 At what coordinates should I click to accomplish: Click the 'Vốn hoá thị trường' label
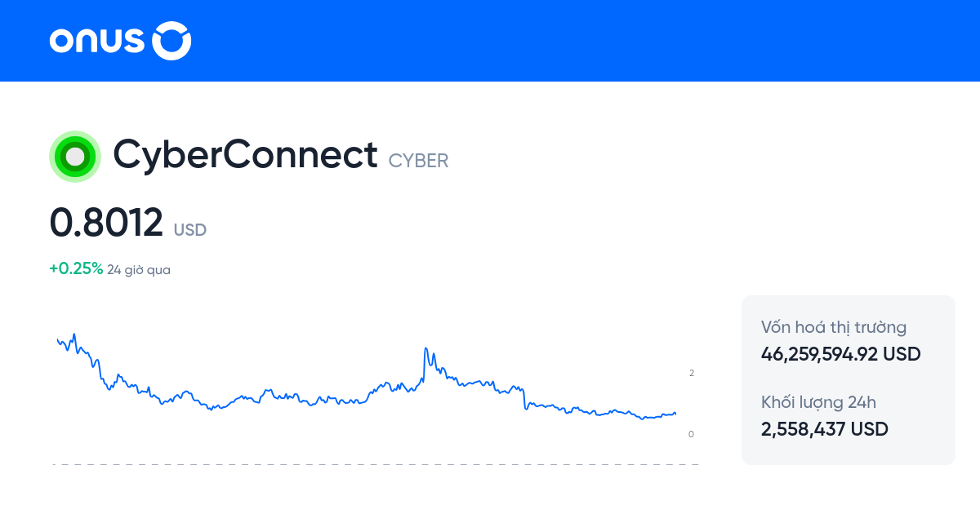coord(833,327)
